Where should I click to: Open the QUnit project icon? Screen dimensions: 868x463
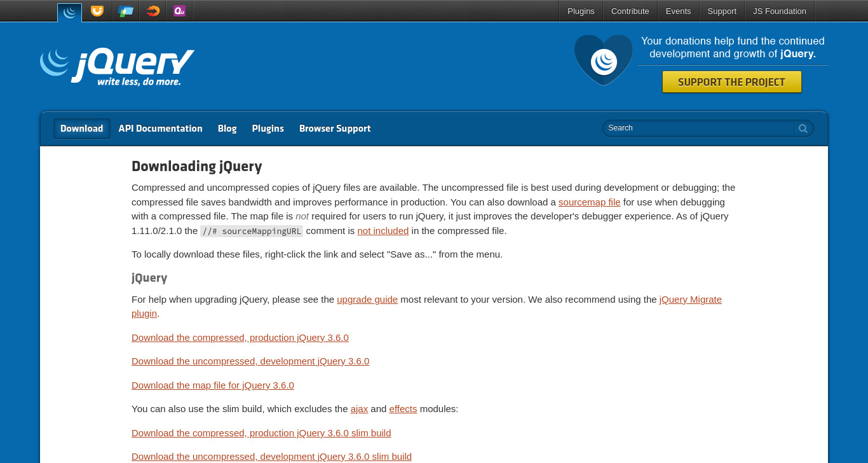180,11
